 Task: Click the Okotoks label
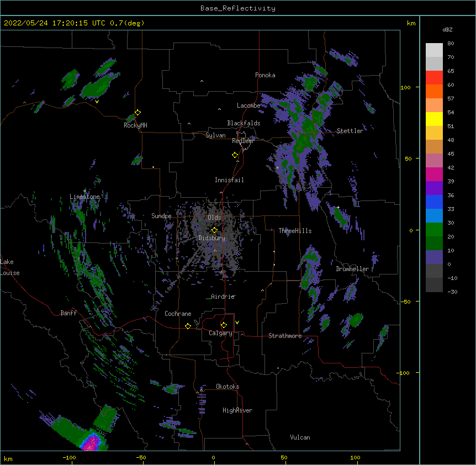(x=228, y=387)
